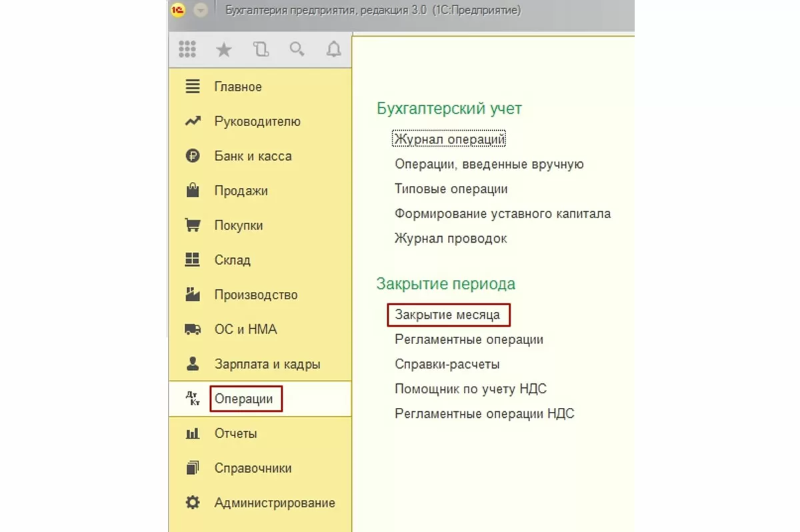Click the Бухгалтерия предприятия window title
800x532 pixels.
373,10
